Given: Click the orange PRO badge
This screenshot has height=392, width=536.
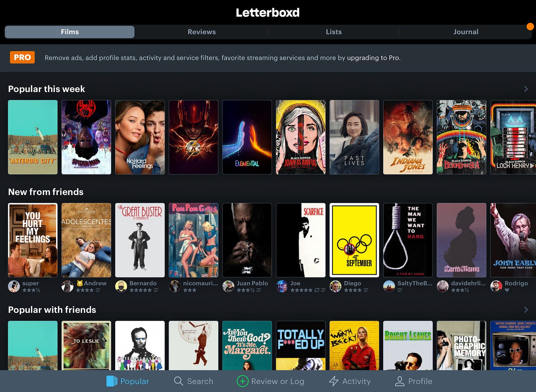Looking at the screenshot, I should click(22, 57).
